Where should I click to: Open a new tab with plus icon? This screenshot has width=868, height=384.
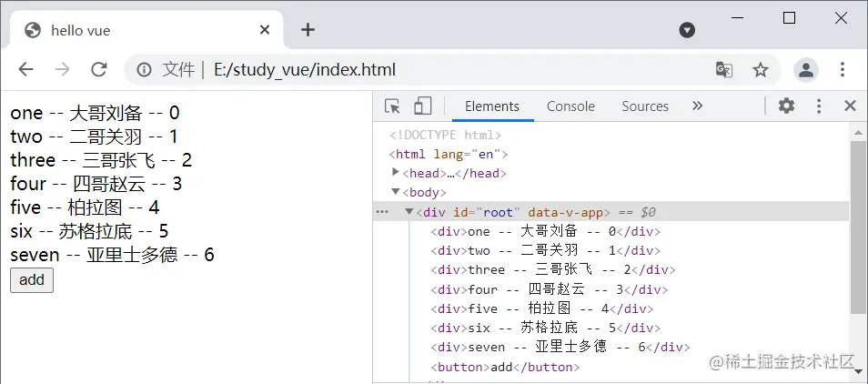308,29
